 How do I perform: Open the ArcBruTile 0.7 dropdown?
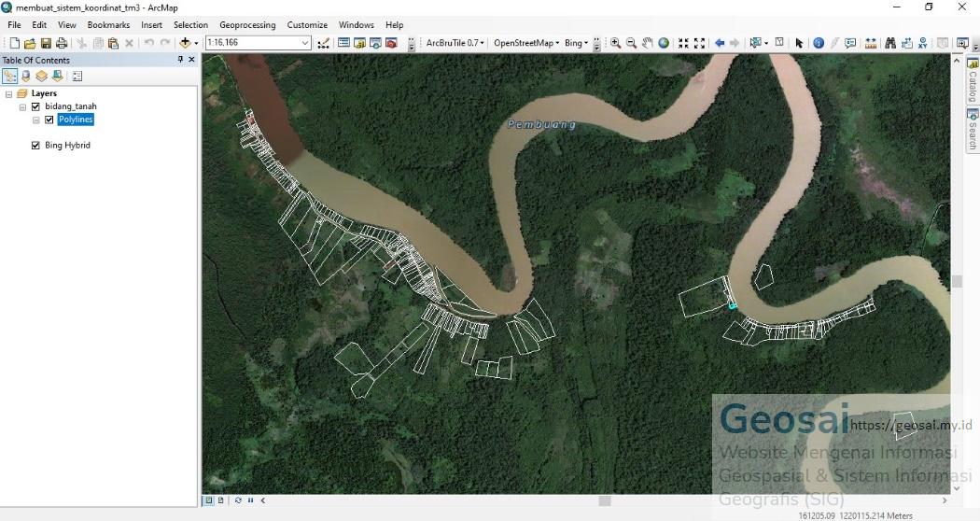pyautogui.click(x=455, y=43)
